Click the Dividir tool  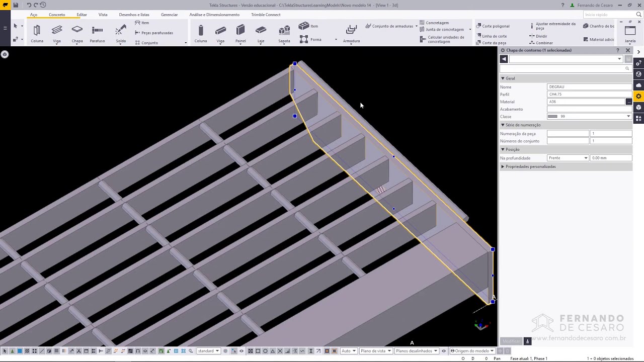(x=538, y=36)
